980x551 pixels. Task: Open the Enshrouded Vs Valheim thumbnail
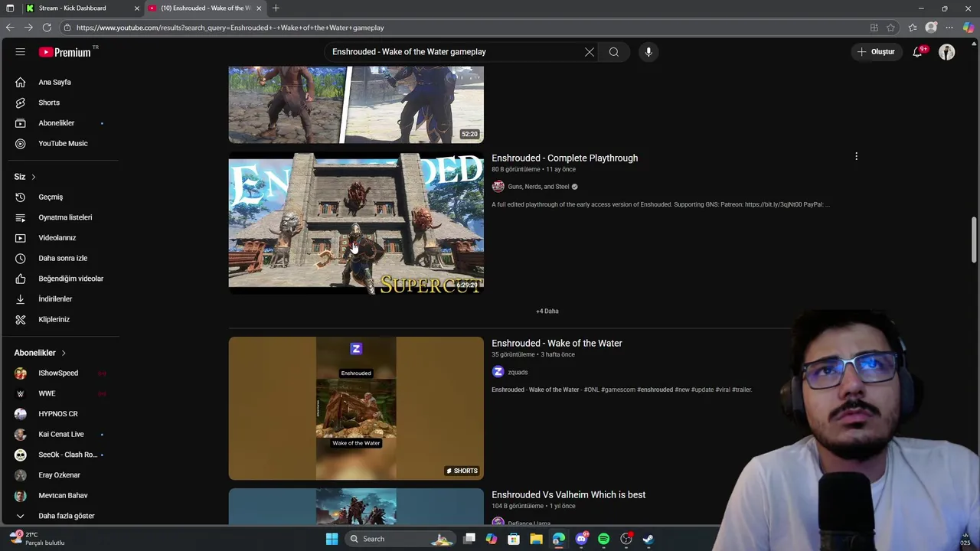tap(356, 507)
